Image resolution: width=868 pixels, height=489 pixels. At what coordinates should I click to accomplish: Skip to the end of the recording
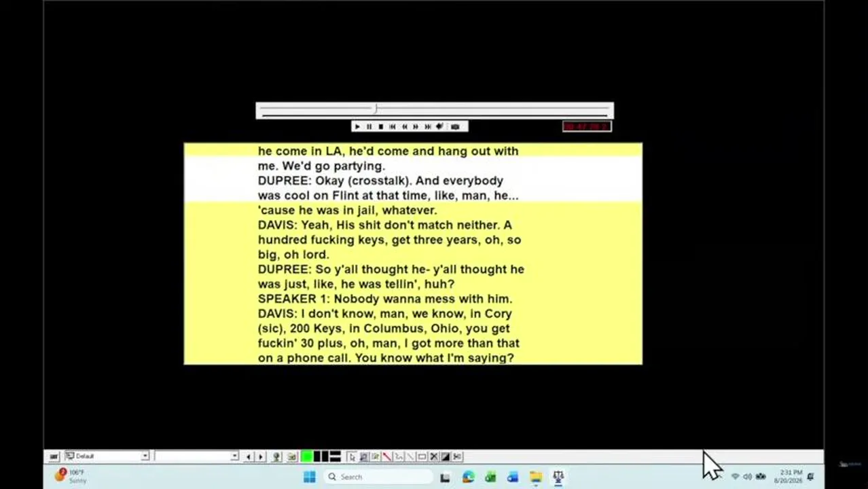click(x=427, y=126)
